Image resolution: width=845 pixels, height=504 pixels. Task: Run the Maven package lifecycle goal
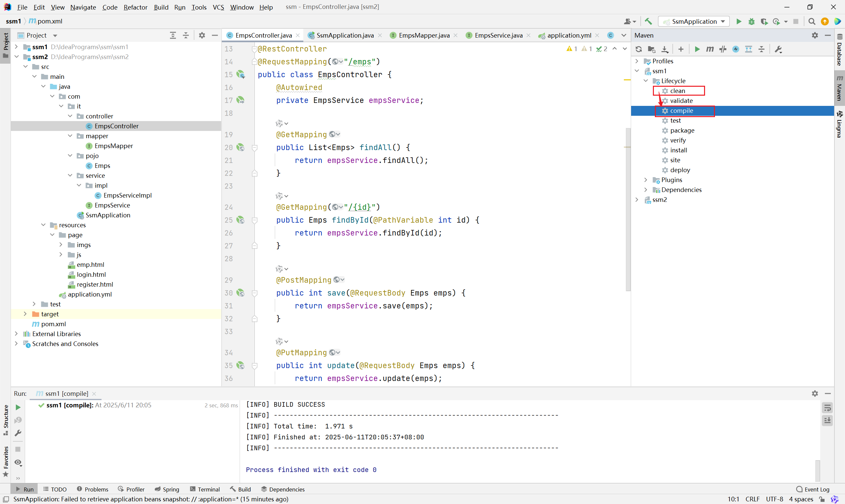(682, 130)
